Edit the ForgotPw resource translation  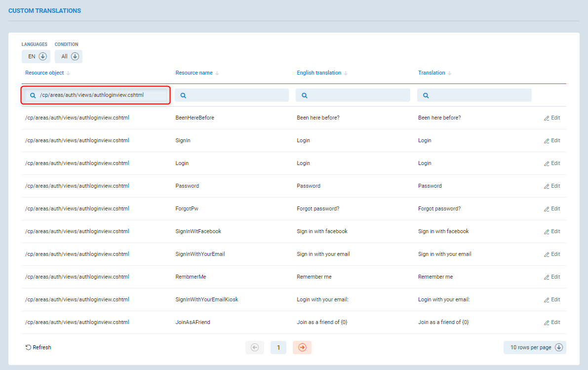tap(552, 208)
